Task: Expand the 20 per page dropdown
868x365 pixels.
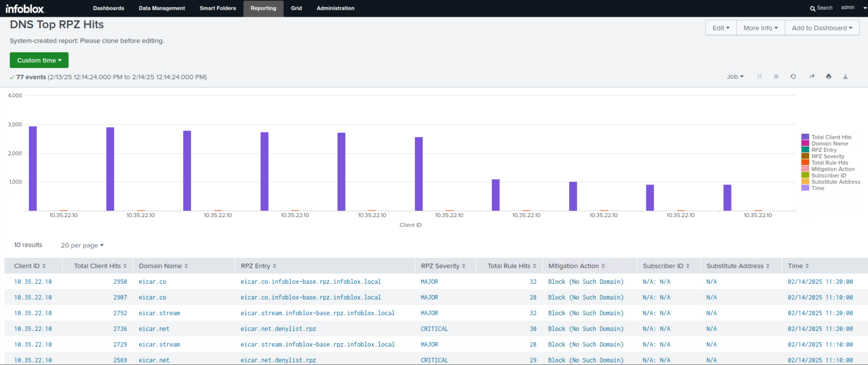Action: [x=82, y=245]
